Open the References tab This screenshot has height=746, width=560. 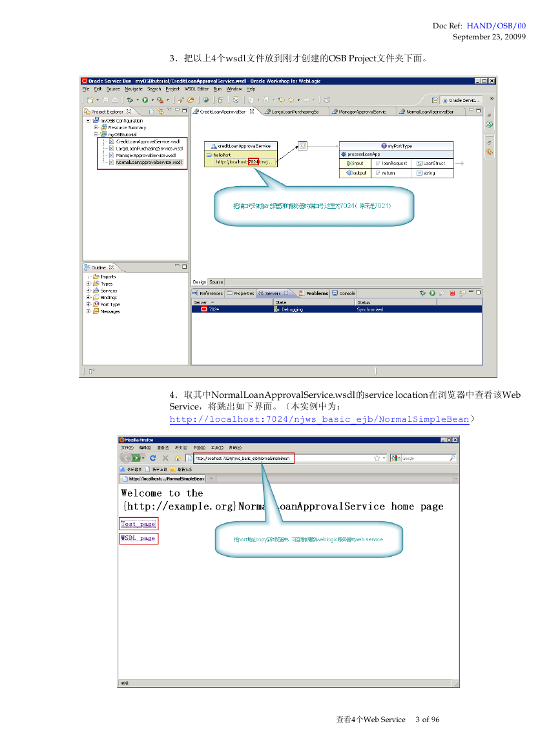point(208,293)
